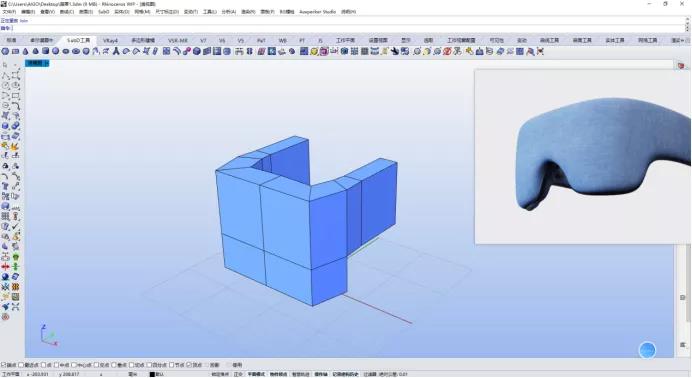Select the circle tool in left sidebar
This screenshot has height=378, width=692.
point(5,86)
